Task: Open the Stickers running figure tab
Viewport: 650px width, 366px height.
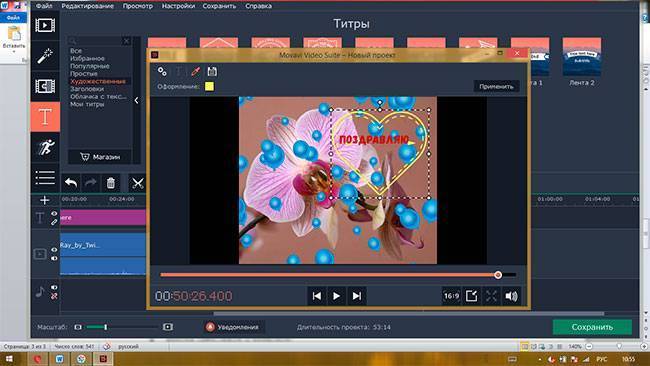Action: click(x=45, y=147)
